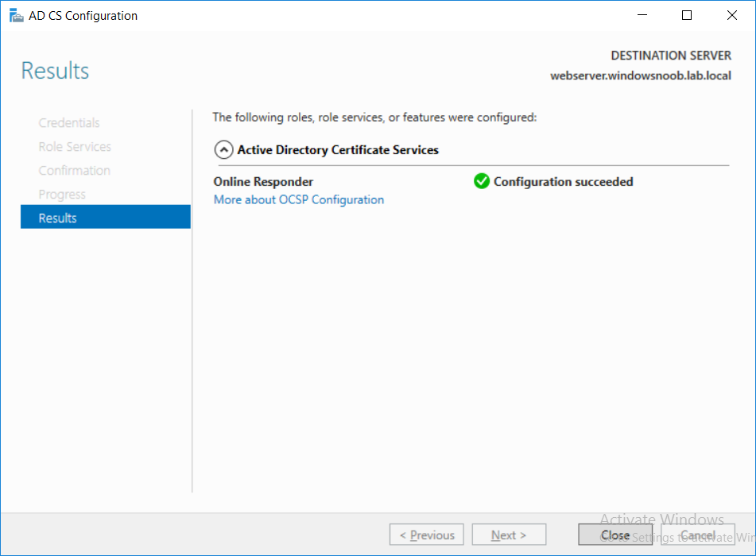Click the green success checkmark icon
Viewport: 756px width, 556px height.
(482, 181)
